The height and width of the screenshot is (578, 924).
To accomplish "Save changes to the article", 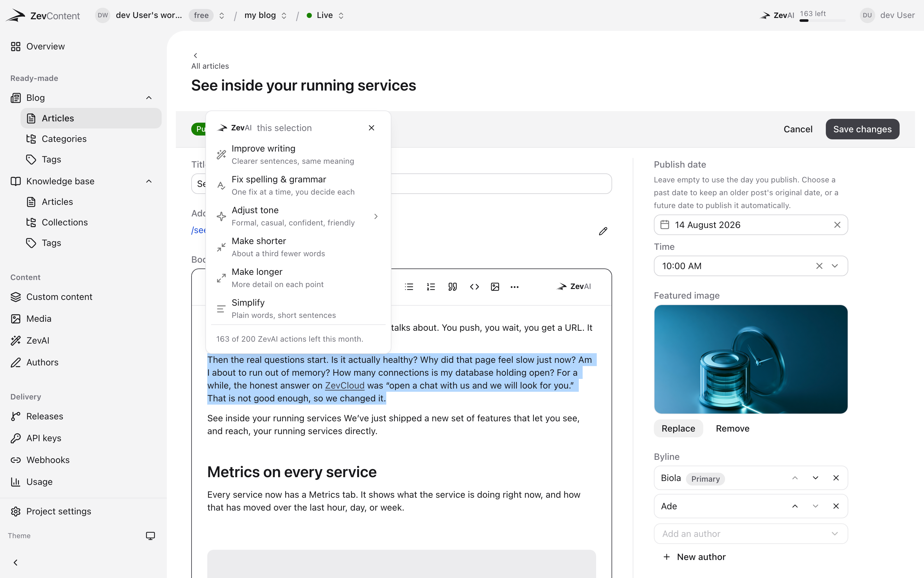I will click(862, 129).
